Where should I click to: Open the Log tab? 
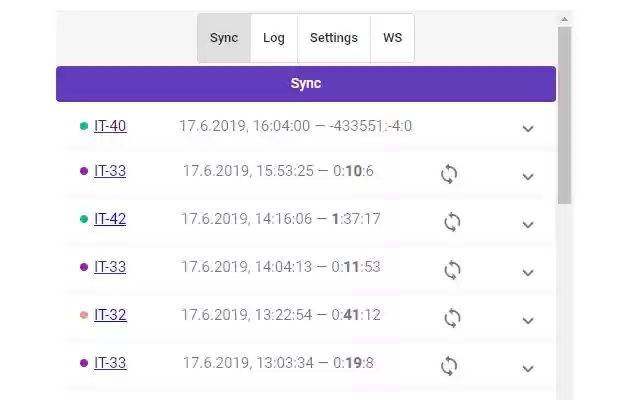274,38
